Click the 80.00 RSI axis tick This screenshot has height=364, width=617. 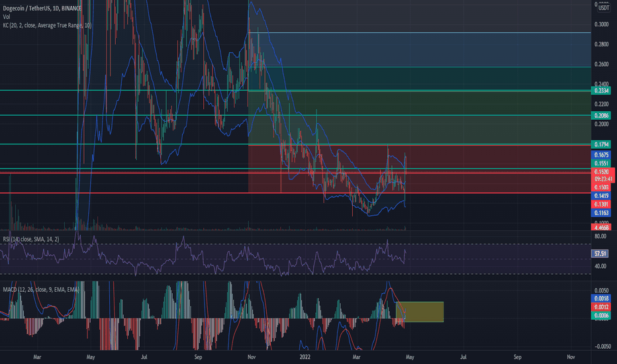pos(600,236)
